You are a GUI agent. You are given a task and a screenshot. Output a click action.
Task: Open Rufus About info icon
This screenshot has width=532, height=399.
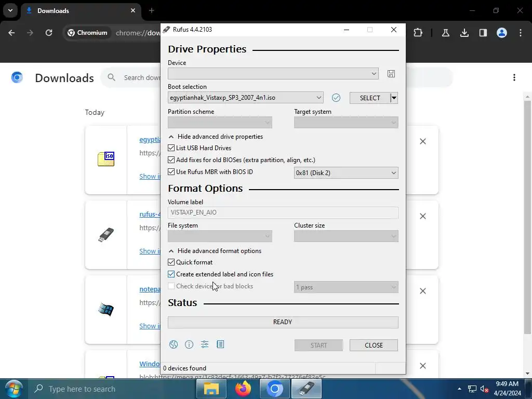(x=189, y=344)
